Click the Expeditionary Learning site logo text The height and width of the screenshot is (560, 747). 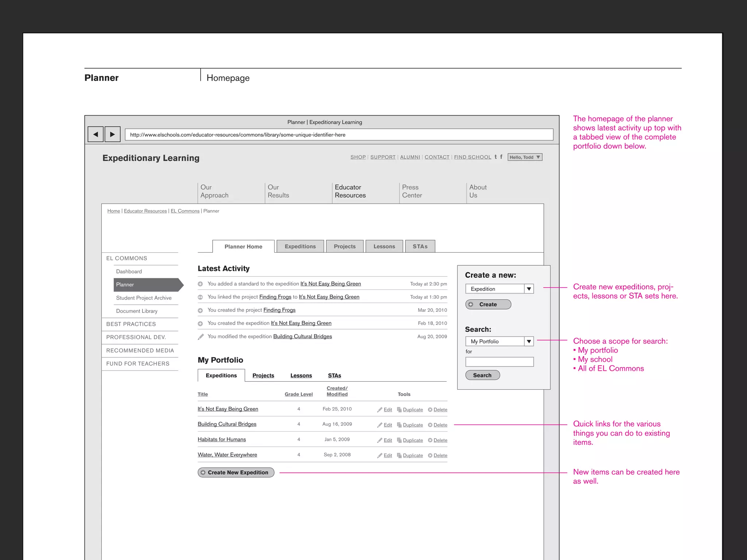151,158
